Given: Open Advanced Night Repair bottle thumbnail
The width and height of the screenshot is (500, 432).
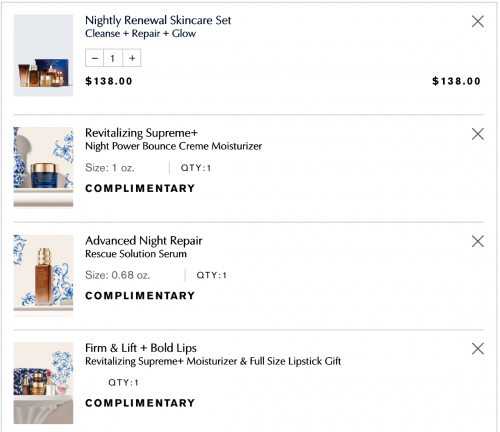Looking at the screenshot, I should (x=43, y=275).
